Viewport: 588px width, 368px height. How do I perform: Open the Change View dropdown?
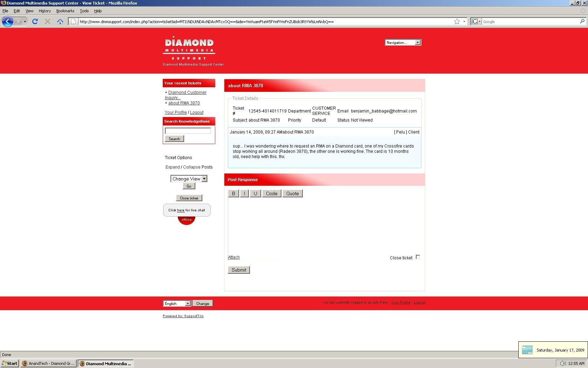pos(189,179)
